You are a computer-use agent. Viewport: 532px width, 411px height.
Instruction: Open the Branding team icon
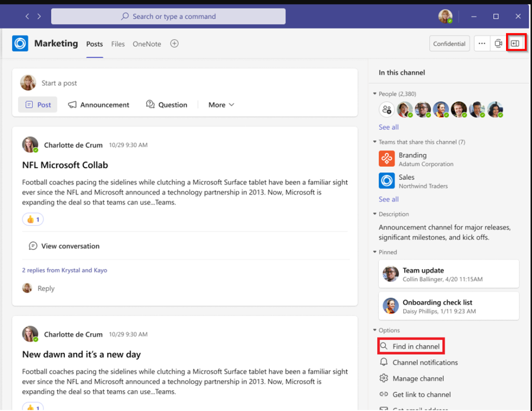coord(387,159)
